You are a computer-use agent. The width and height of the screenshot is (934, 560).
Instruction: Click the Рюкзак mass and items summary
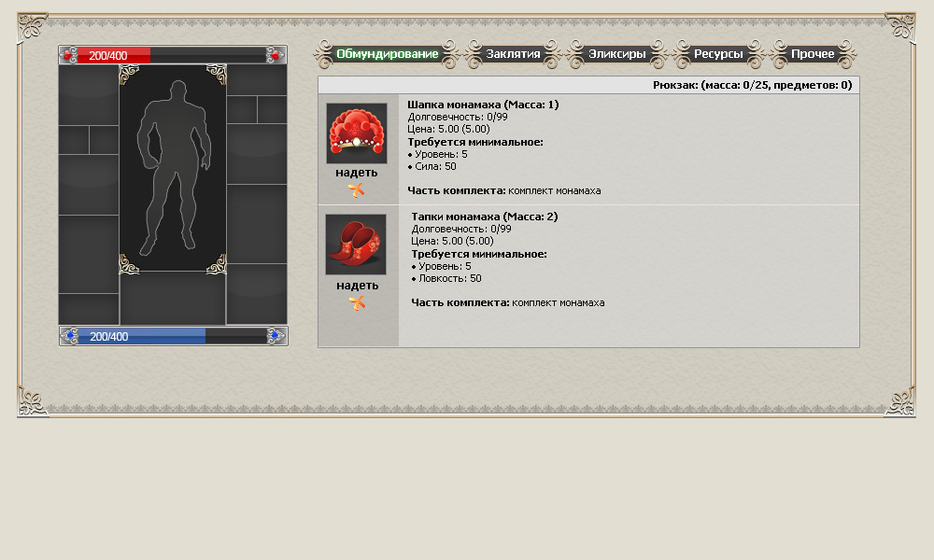click(x=752, y=85)
